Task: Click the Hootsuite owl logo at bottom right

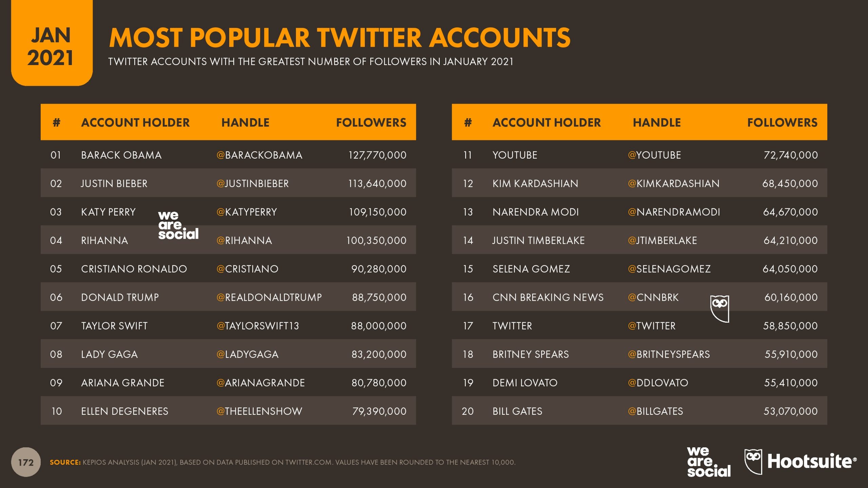Action: coord(753,462)
